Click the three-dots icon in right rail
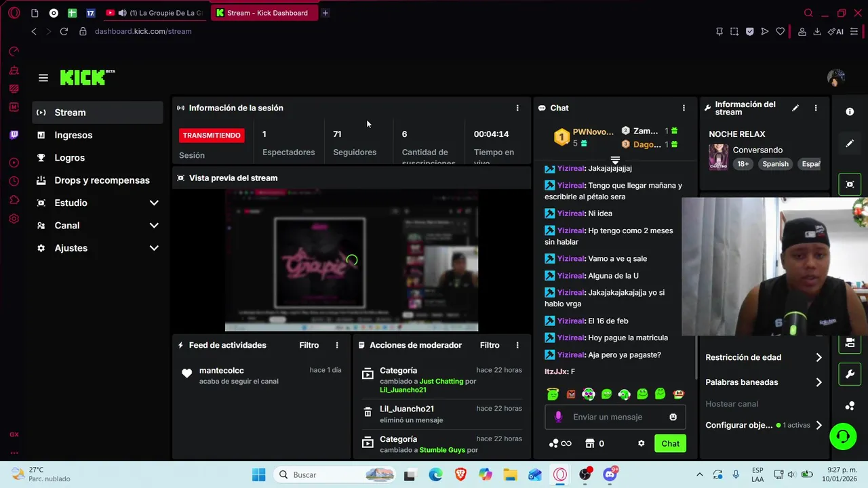 coord(850,406)
